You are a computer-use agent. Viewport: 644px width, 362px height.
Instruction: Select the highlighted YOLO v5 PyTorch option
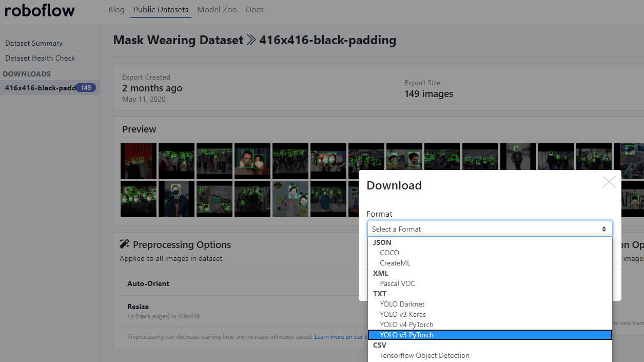tap(490, 335)
